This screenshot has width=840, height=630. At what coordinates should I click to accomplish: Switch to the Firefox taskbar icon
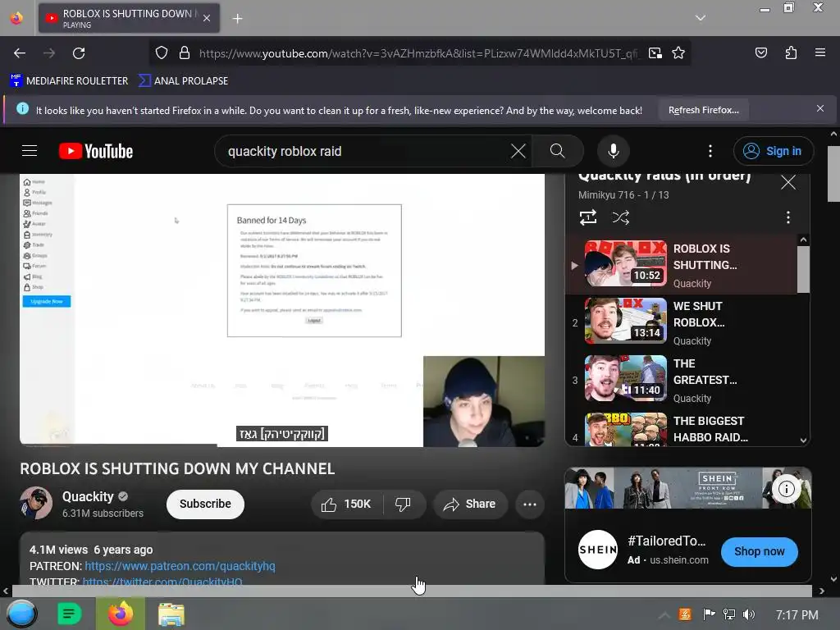(x=121, y=614)
